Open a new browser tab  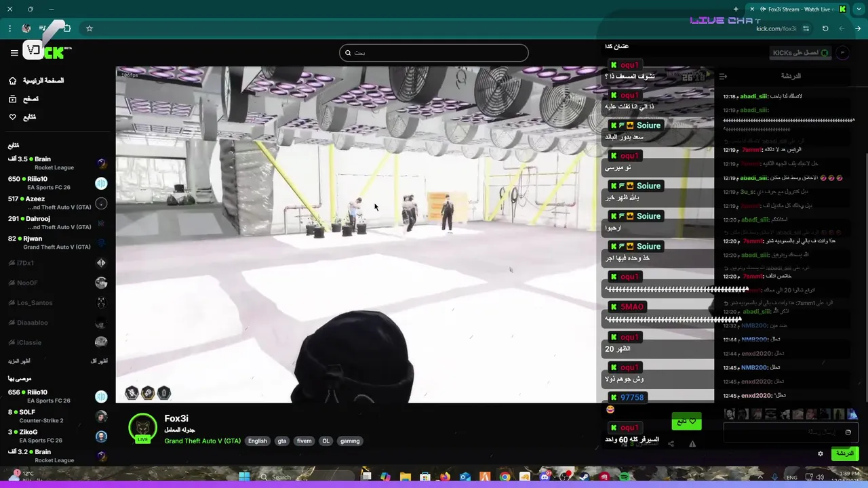(x=736, y=9)
